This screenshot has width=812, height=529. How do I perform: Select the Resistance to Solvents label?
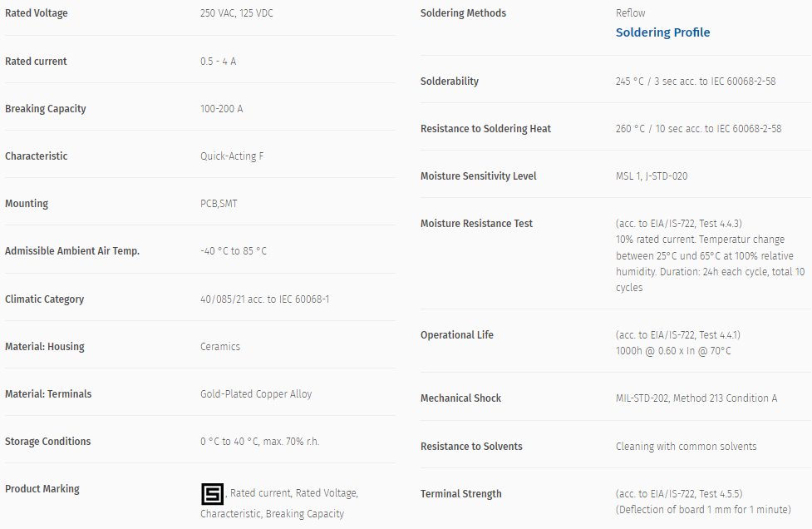[x=471, y=447]
